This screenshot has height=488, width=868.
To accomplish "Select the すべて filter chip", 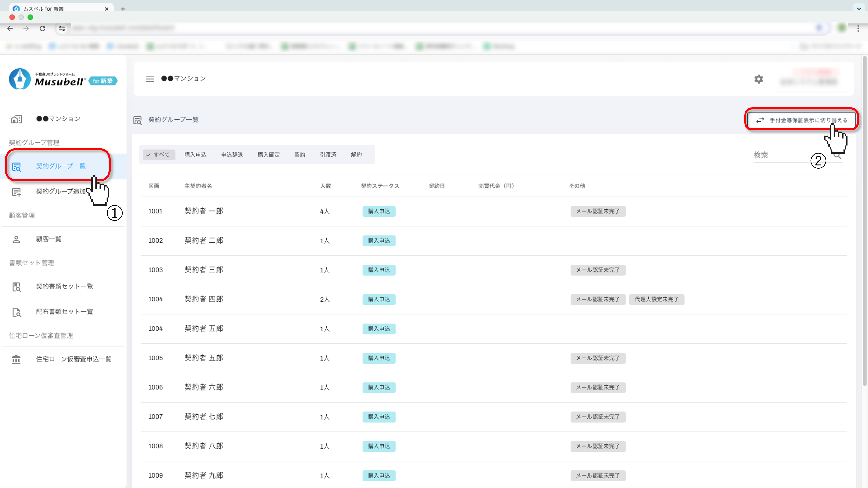I will click(159, 155).
